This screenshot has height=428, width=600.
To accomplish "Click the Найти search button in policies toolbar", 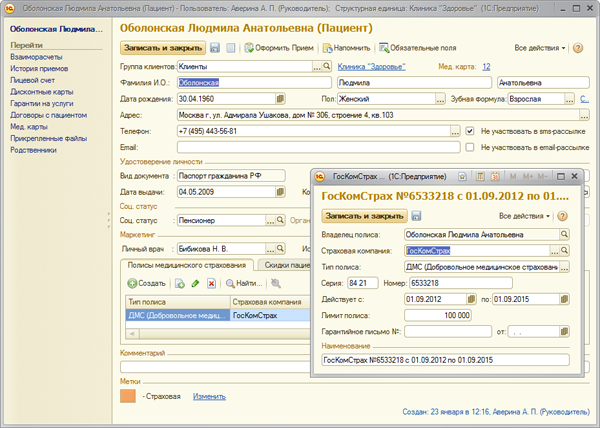I will click(x=244, y=283).
